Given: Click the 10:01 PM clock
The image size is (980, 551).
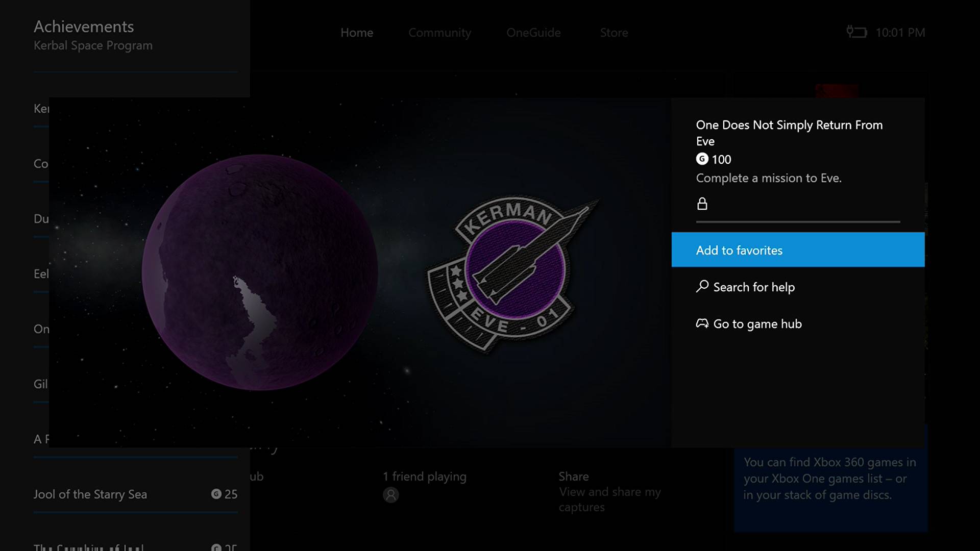Looking at the screenshot, I should point(900,33).
